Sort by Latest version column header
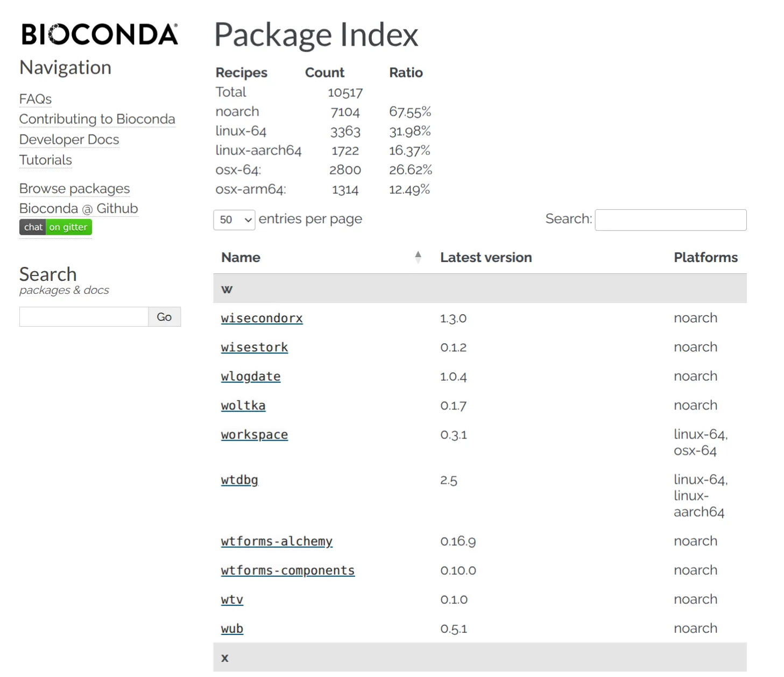Viewport: 784px width, 677px height. (486, 257)
